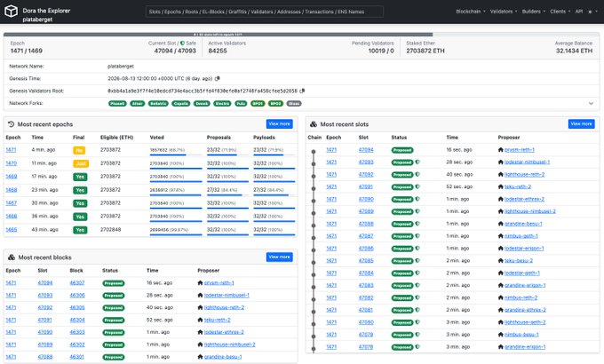Click shield icon in slot 47078 row
604x364 pixels.
tap(417, 346)
